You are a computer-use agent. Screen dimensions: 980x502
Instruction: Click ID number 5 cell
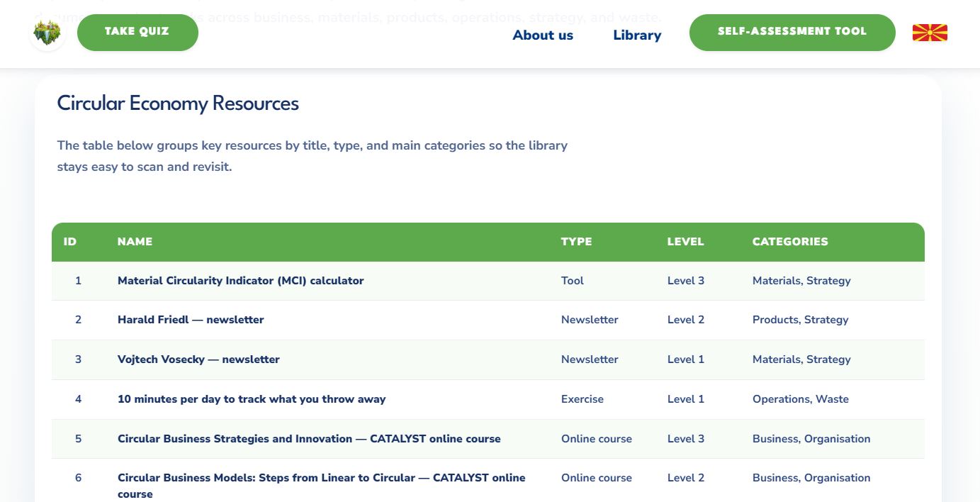tap(78, 439)
